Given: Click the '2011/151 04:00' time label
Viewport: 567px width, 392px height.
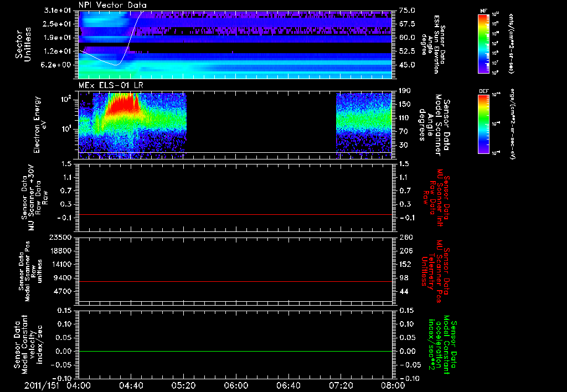Looking at the screenshot, I should (x=58, y=385).
